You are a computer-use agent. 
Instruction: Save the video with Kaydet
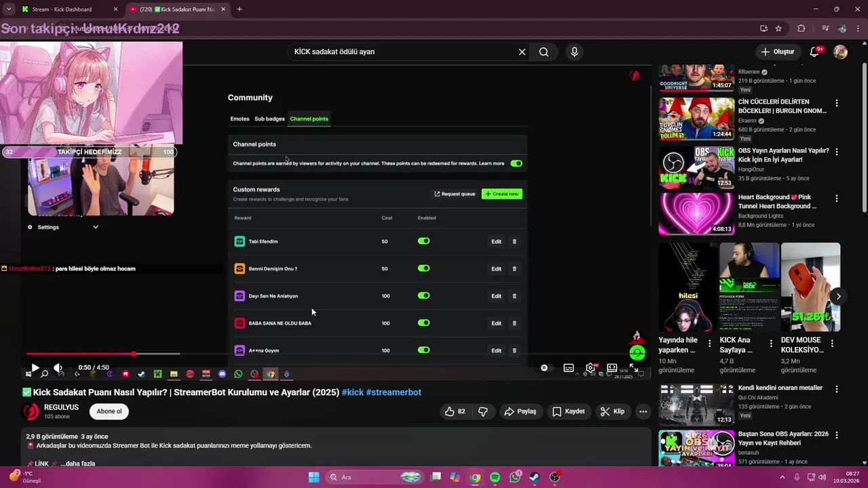pyautogui.click(x=568, y=411)
